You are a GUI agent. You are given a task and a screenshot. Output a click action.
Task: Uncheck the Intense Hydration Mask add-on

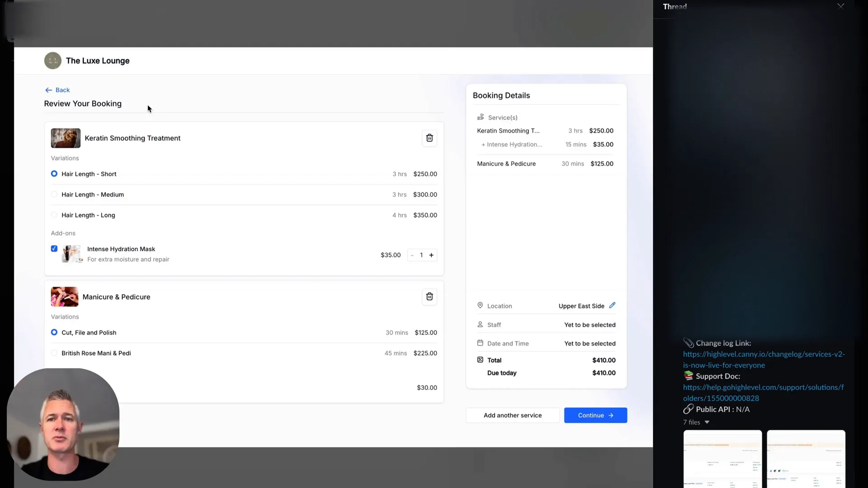coord(54,249)
